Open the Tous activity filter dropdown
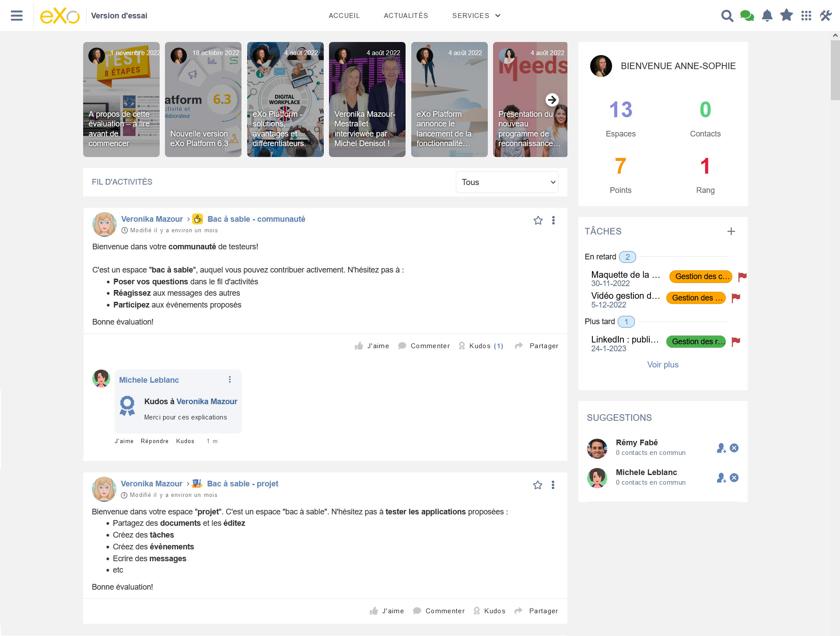Image resolution: width=840 pixels, height=636 pixels. pos(507,182)
